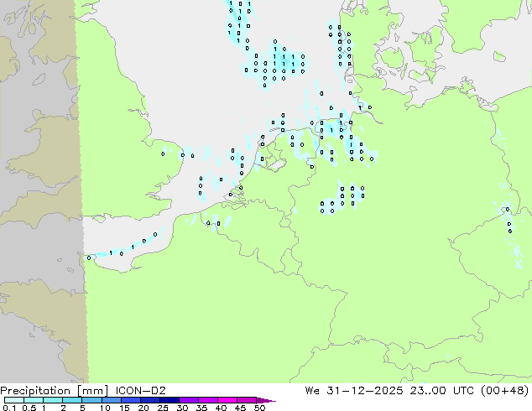Select the legend swatch between 45 and 50
The height and width of the screenshot is (411, 532).
tap(247, 400)
